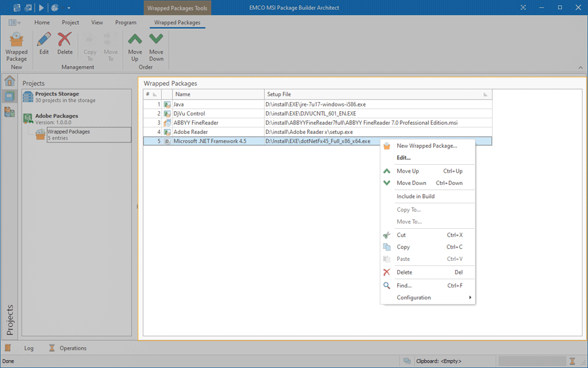Click the third sidebar icon below Projects view
Screen dimensions: 588x368
point(9,112)
